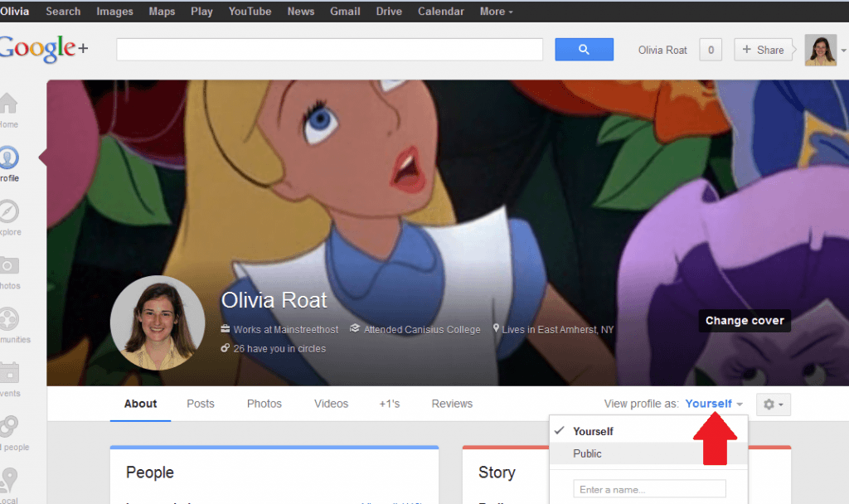Open the Events icon in the sidebar
Screen dimensions: 849x504
(x=8, y=373)
